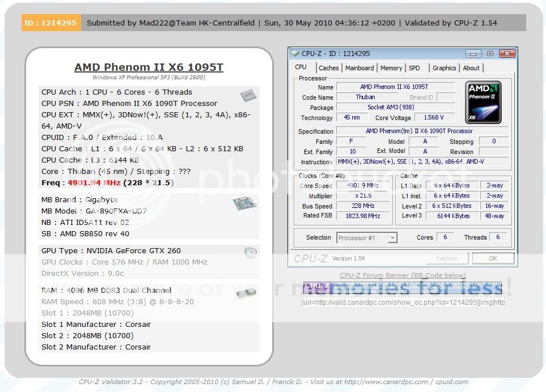546x392 pixels.
Task: Open the Graphics tab
Action: point(444,68)
